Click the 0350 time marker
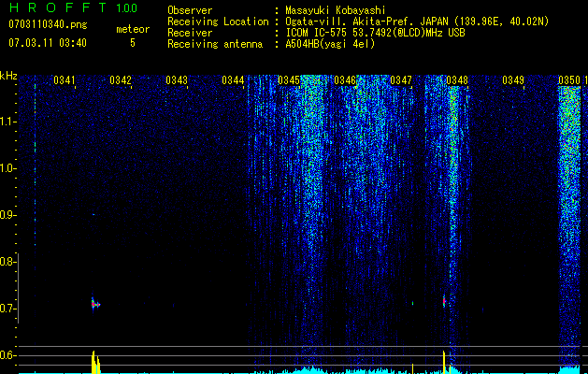This screenshot has height=374, width=588. pyautogui.click(x=569, y=80)
